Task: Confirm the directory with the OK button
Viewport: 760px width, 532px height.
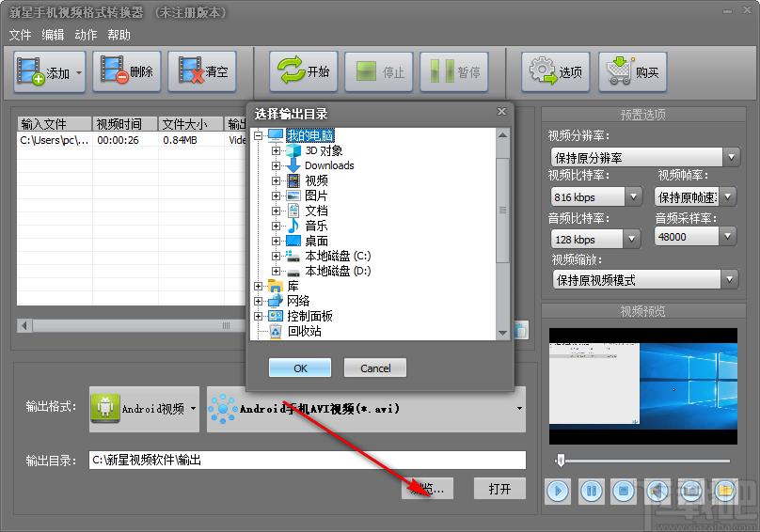Action: [300, 368]
